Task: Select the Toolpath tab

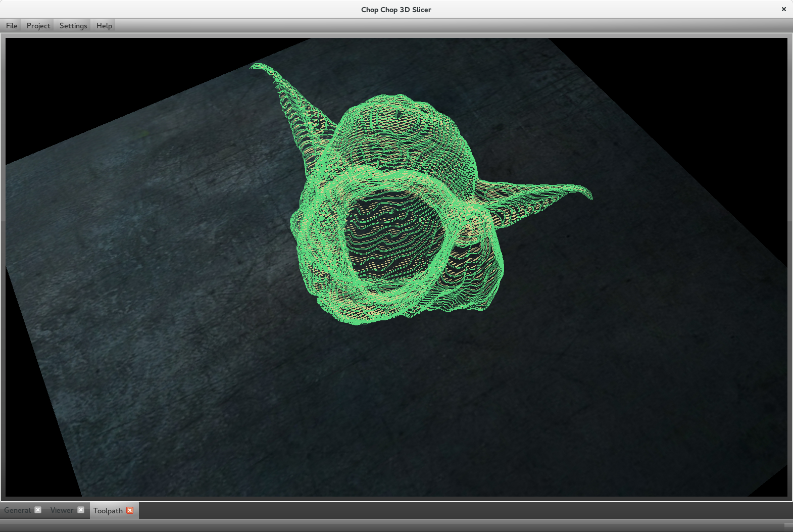Action: (108, 511)
